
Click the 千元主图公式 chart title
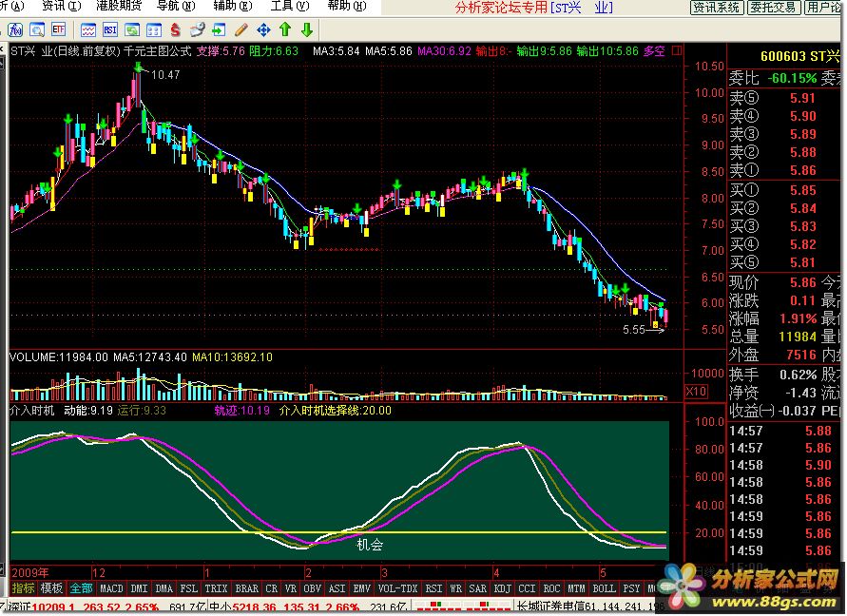157,51
